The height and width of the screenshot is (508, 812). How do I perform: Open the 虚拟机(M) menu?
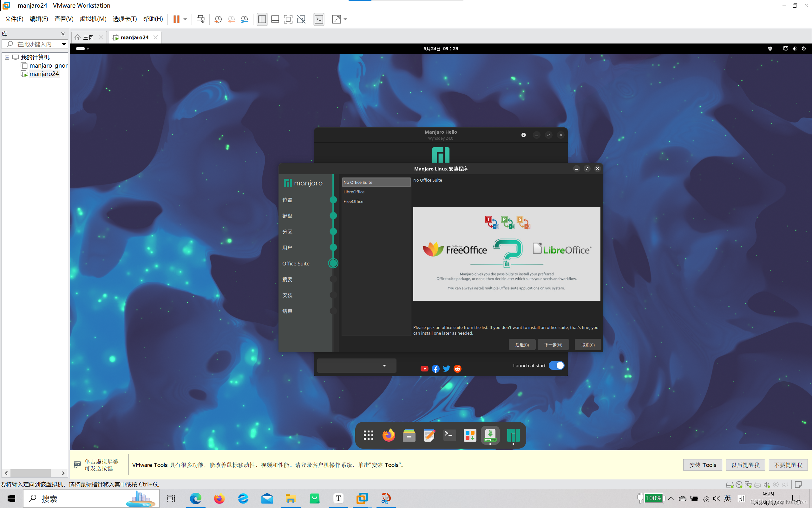(x=93, y=19)
